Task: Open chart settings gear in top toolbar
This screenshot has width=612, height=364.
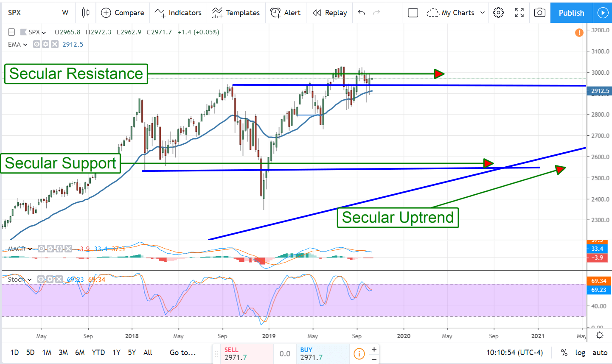Action: (499, 13)
